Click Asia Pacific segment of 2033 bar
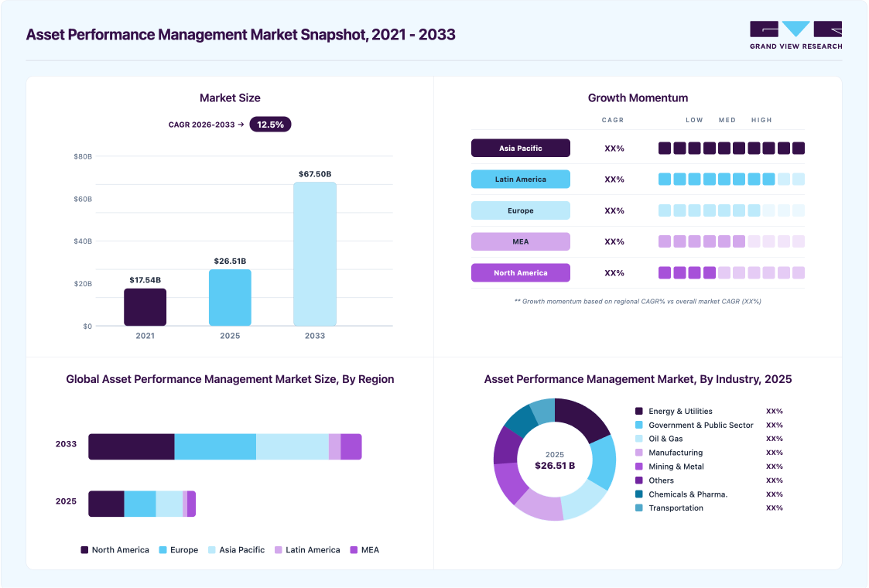The image size is (869, 588). pos(292,446)
